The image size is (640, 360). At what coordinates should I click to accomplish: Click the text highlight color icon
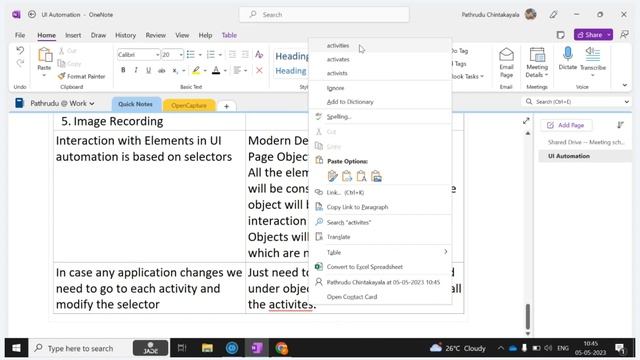pyautogui.click(x=196, y=70)
